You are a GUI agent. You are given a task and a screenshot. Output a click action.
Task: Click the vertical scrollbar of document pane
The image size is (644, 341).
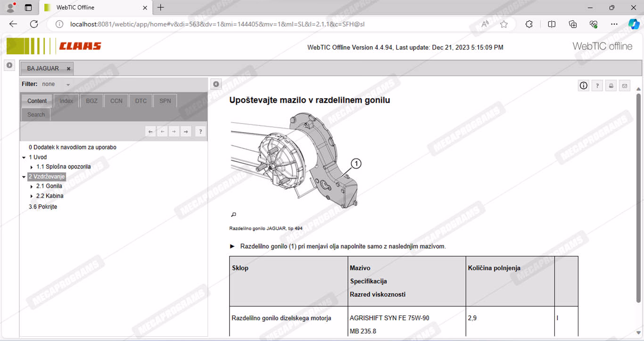[638, 198]
